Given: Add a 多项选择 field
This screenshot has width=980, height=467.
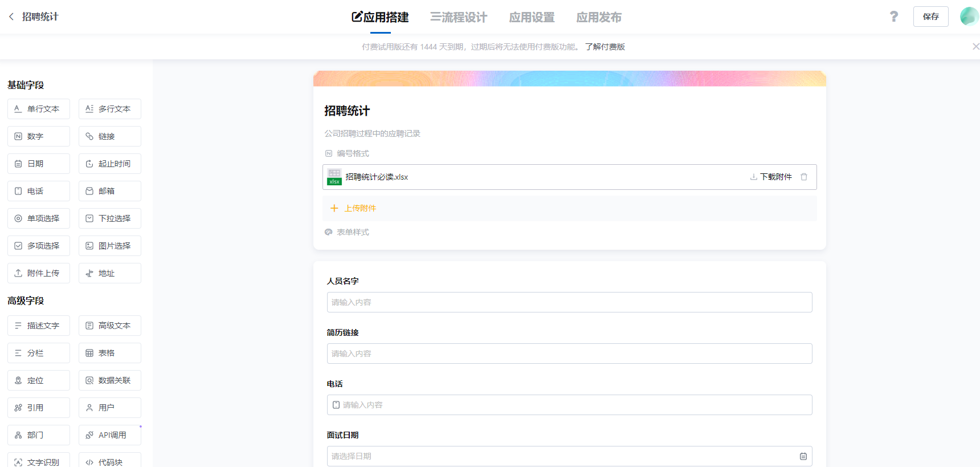Looking at the screenshot, I should pos(39,246).
